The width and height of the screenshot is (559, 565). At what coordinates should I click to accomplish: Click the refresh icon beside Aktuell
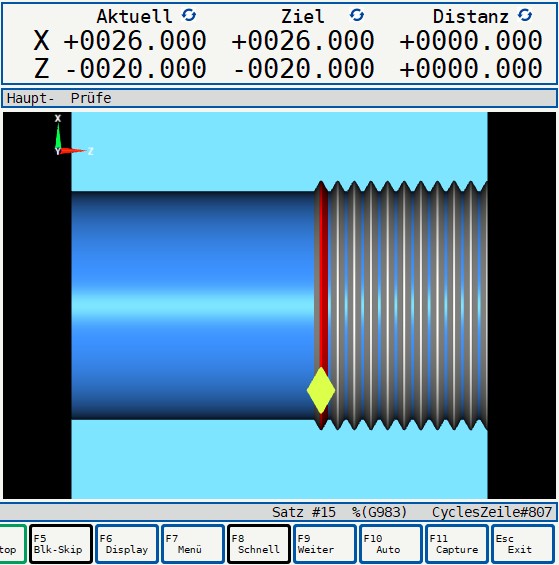(x=189, y=15)
